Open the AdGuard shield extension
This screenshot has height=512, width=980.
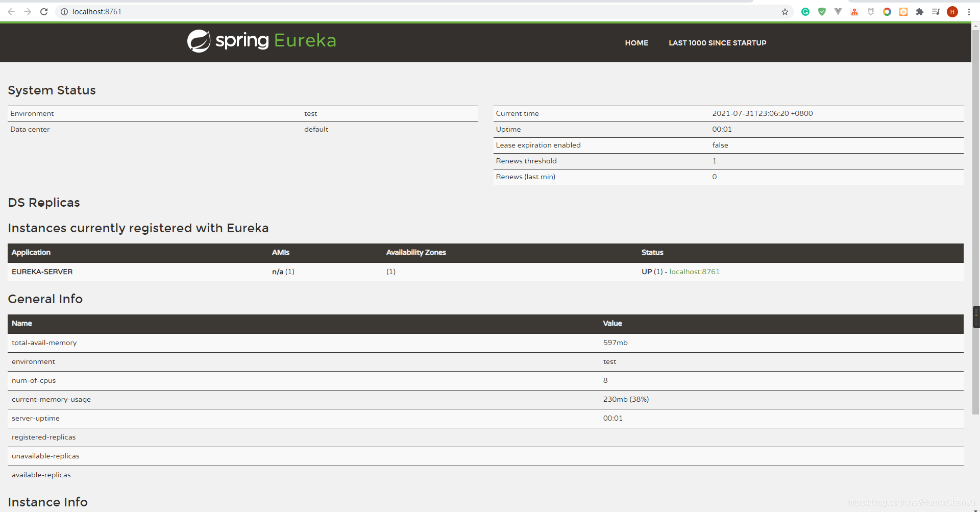tap(822, 12)
